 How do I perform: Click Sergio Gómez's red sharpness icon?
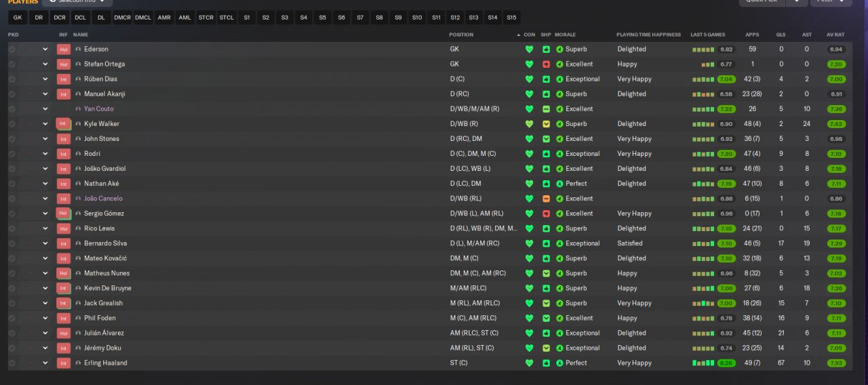point(546,214)
